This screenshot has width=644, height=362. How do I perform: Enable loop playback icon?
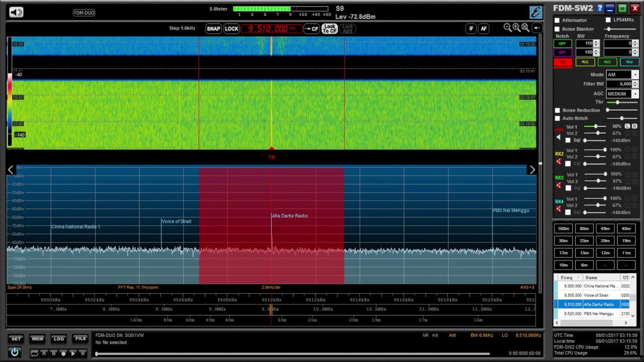point(34,353)
